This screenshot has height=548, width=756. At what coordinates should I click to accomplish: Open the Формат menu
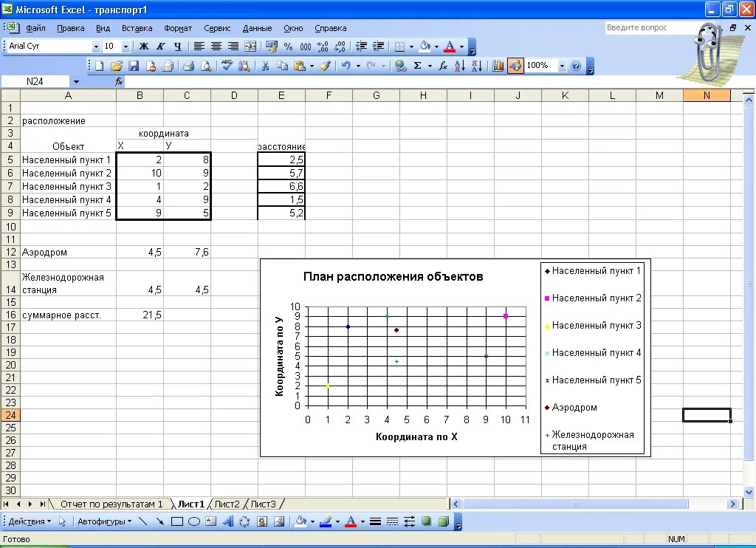(178, 28)
